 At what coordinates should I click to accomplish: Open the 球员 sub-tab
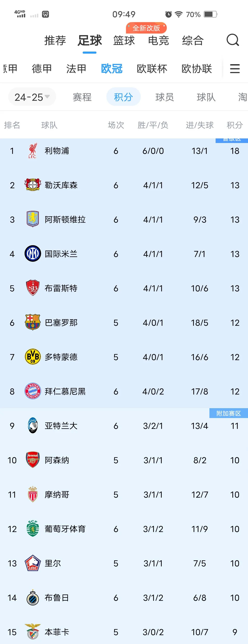(164, 97)
